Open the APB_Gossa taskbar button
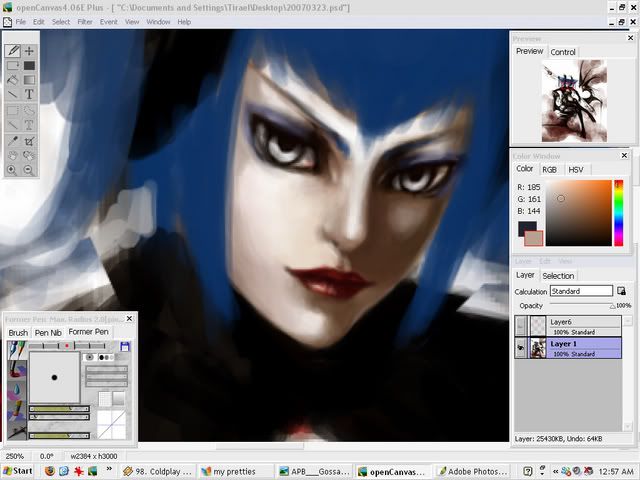This screenshot has height=480, width=640. 314,471
